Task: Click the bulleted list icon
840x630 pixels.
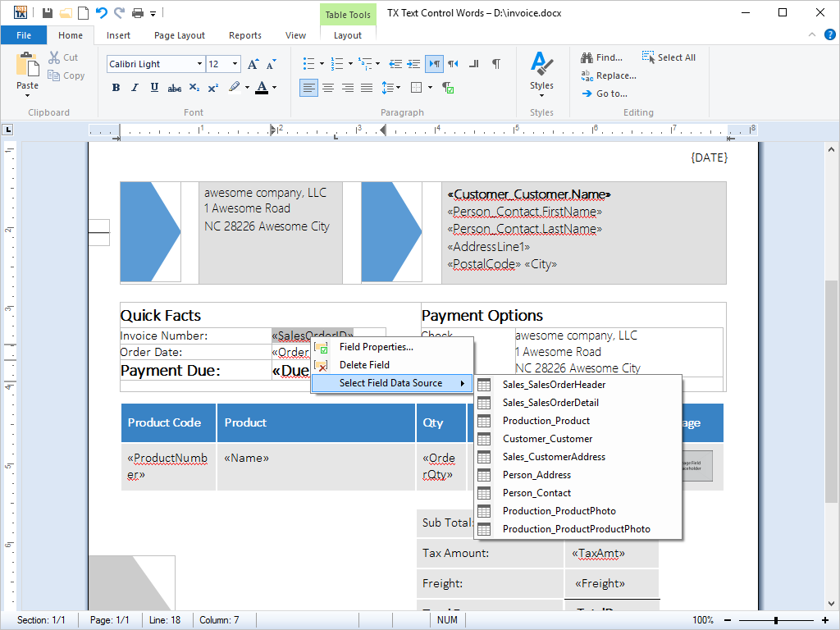Action: (x=308, y=64)
